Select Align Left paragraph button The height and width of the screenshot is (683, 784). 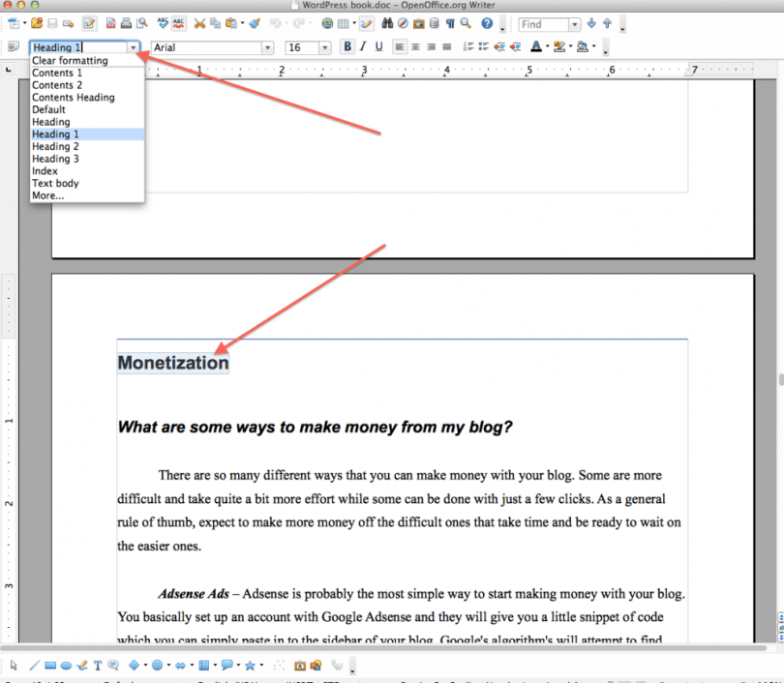point(400,47)
